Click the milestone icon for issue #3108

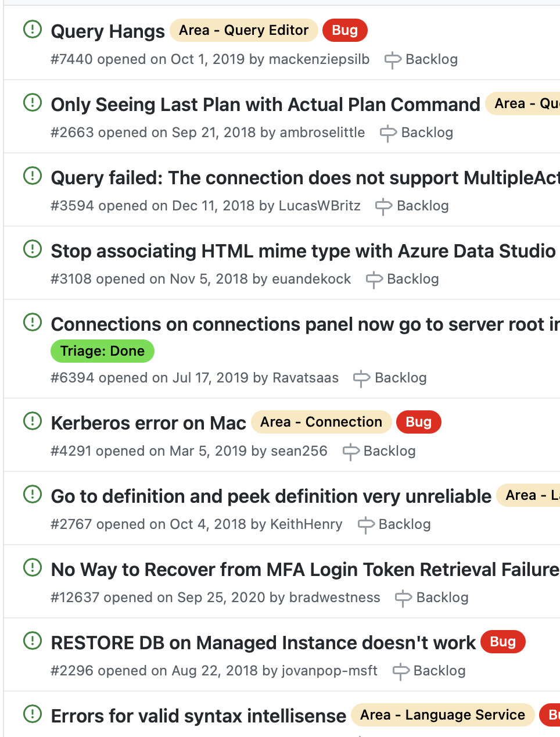(374, 280)
